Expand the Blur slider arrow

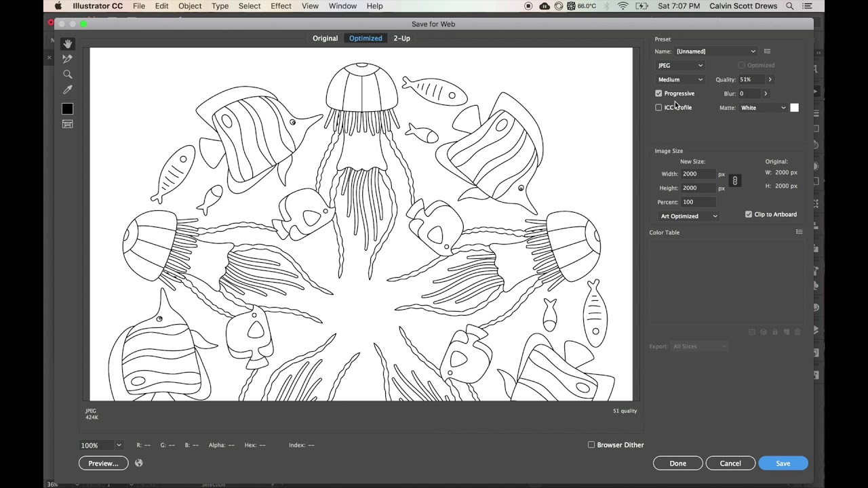(x=766, y=94)
